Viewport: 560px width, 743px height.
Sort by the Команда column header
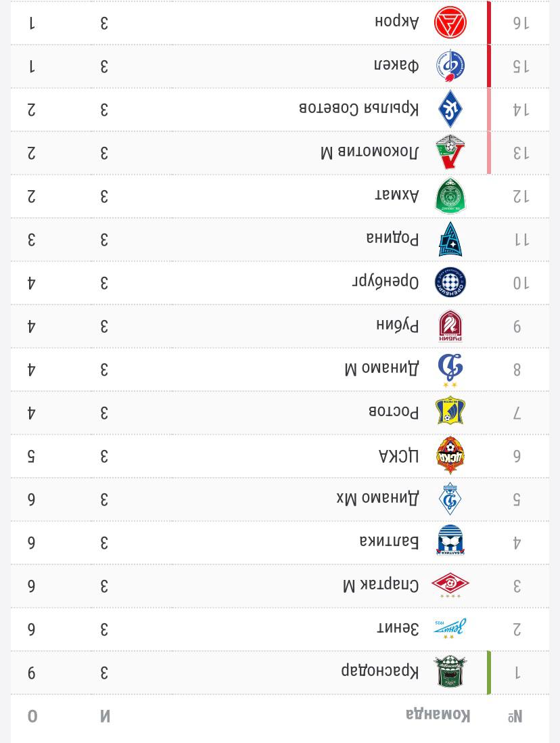pyautogui.click(x=438, y=715)
